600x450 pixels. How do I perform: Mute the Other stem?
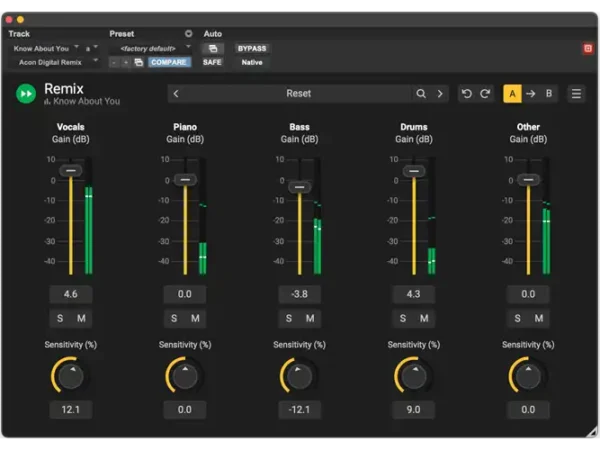coord(539,318)
